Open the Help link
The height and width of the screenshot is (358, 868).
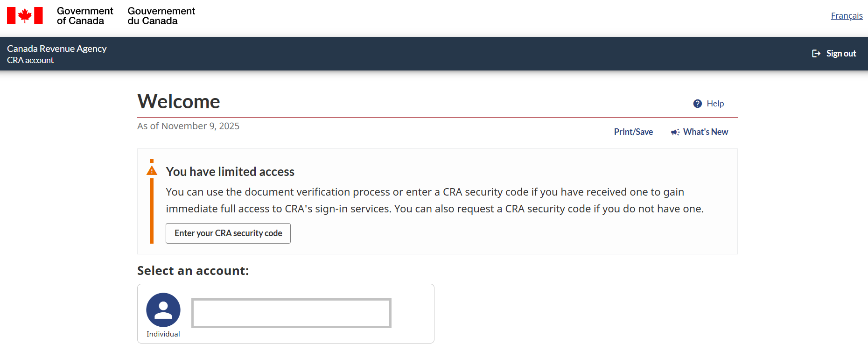(715, 104)
